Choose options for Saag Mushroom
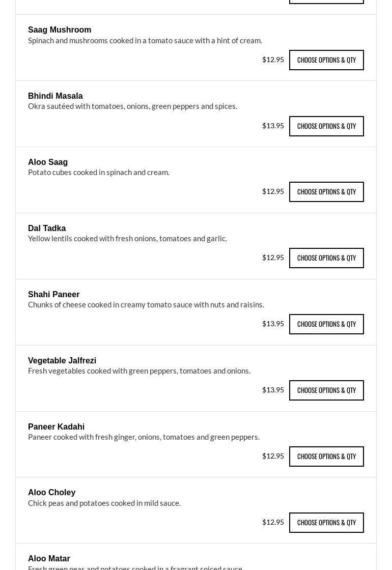This screenshot has height=570, width=392. click(x=326, y=60)
